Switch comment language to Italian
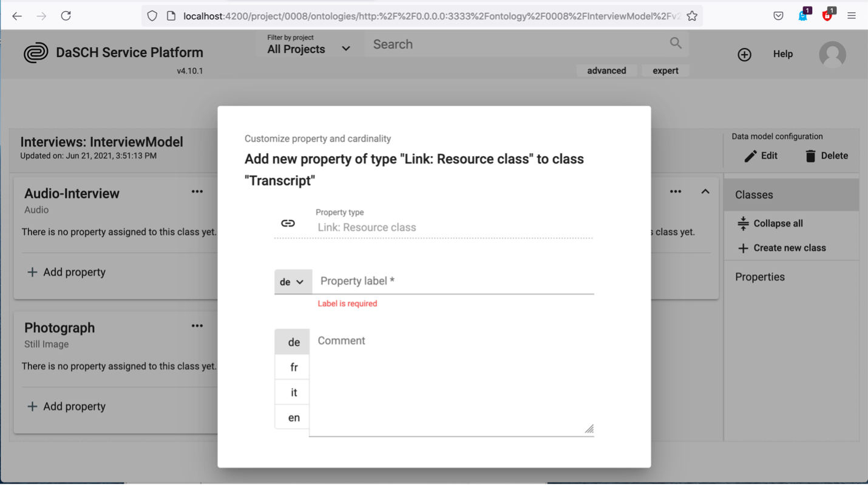 293,392
